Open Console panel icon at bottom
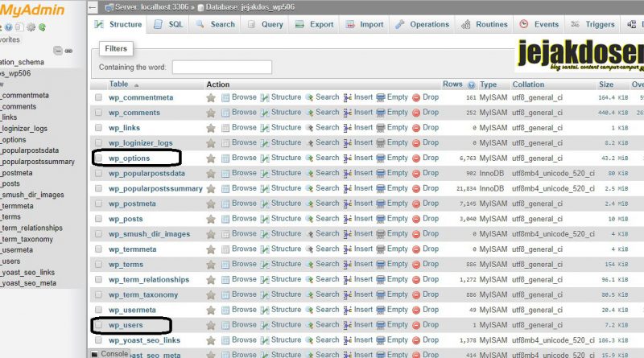This screenshot has width=644, height=358. tap(94, 354)
